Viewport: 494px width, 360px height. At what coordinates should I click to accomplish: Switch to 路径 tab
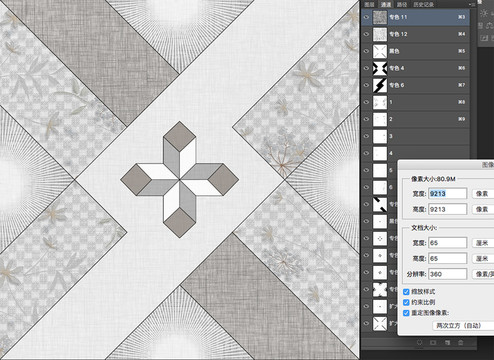pos(402,4)
